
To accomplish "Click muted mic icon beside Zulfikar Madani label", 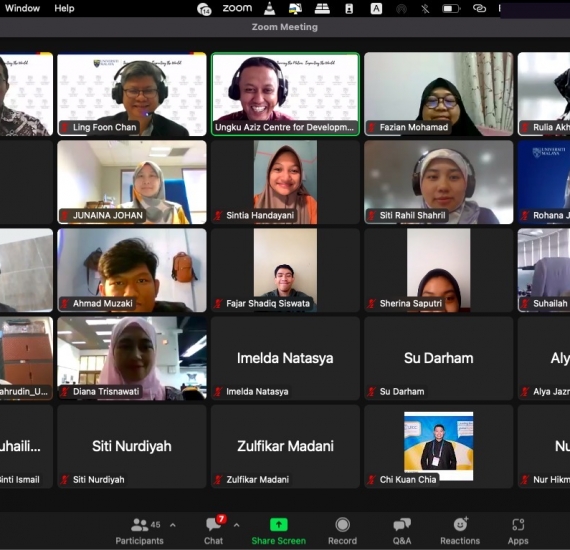I will tap(218, 480).
